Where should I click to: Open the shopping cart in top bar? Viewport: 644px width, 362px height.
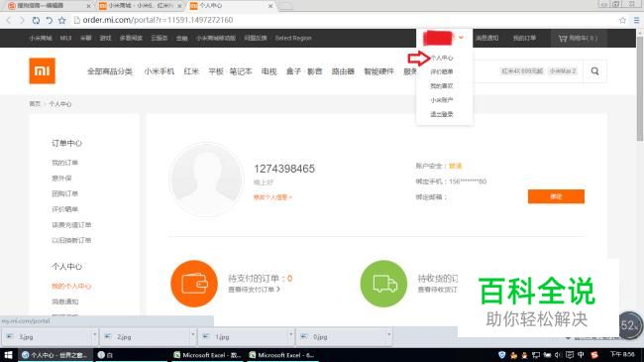(x=578, y=38)
